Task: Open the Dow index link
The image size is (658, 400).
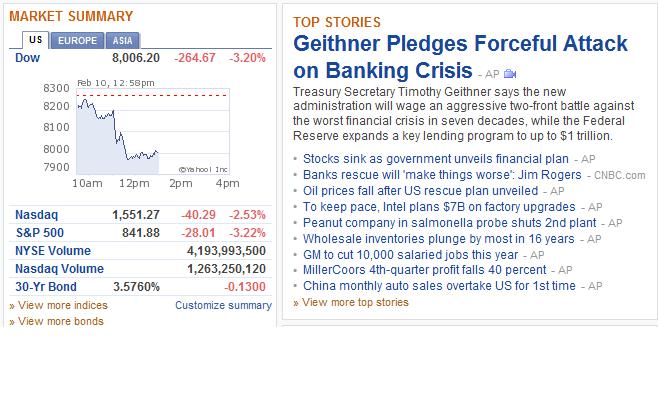Action: [27, 58]
